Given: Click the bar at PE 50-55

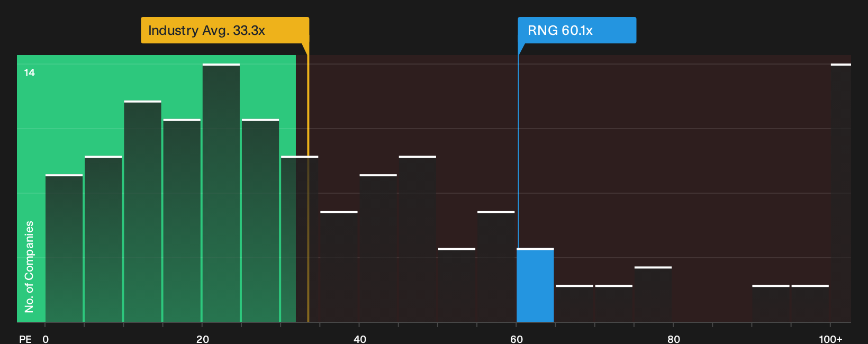Looking at the screenshot, I should (x=457, y=285).
